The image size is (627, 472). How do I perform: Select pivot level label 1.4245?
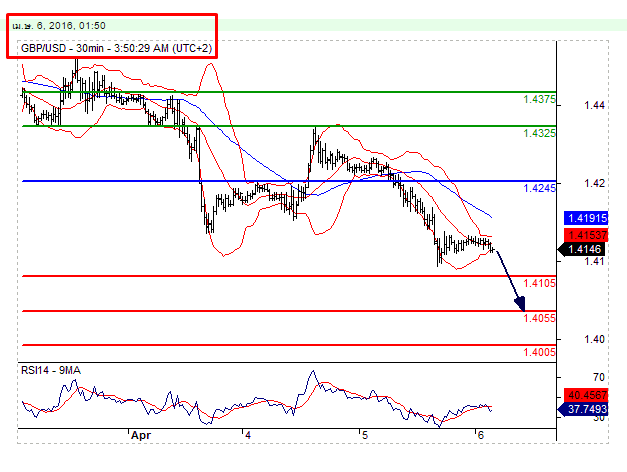pos(539,188)
